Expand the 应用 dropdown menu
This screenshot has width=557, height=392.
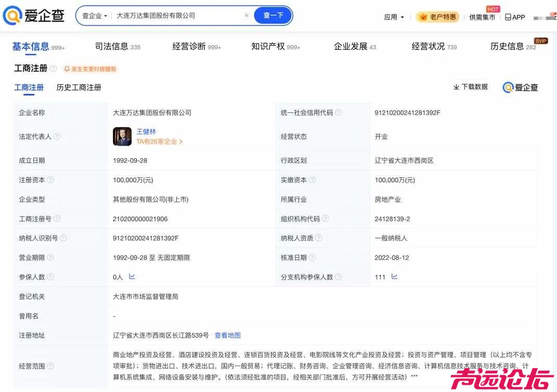point(394,17)
